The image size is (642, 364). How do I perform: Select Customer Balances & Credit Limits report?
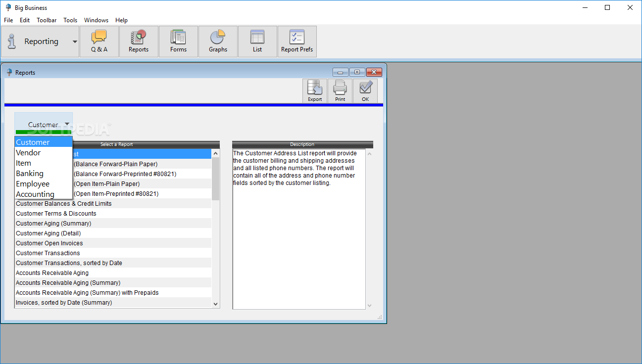[113, 204]
